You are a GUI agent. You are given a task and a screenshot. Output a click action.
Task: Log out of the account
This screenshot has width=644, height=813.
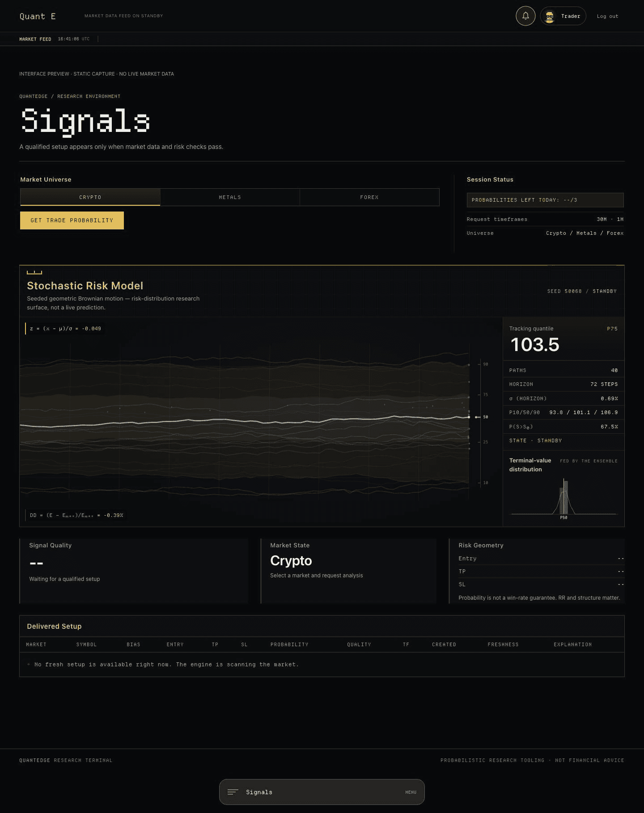pyautogui.click(x=607, y=16)
